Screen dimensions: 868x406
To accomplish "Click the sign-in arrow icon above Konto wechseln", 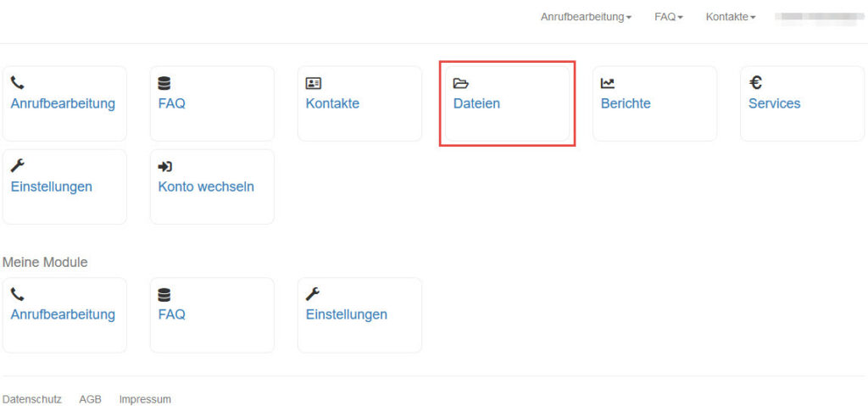I will click(165, 166).
